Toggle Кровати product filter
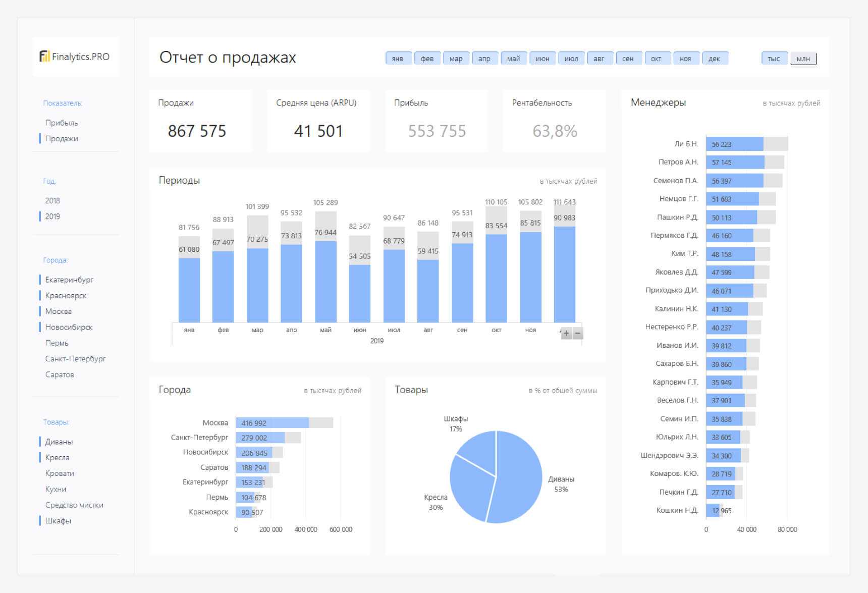Viewport: 868px width, 593px height. pos(60,473)
